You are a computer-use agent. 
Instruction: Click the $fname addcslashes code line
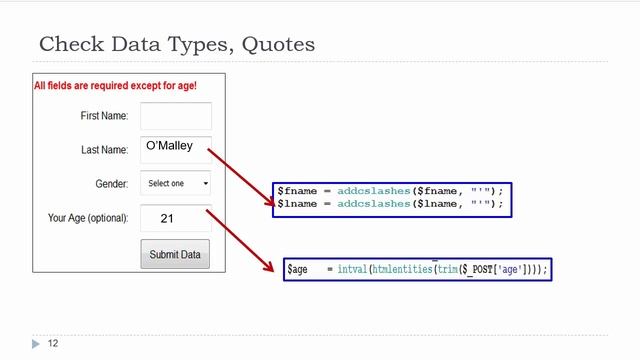390,191
